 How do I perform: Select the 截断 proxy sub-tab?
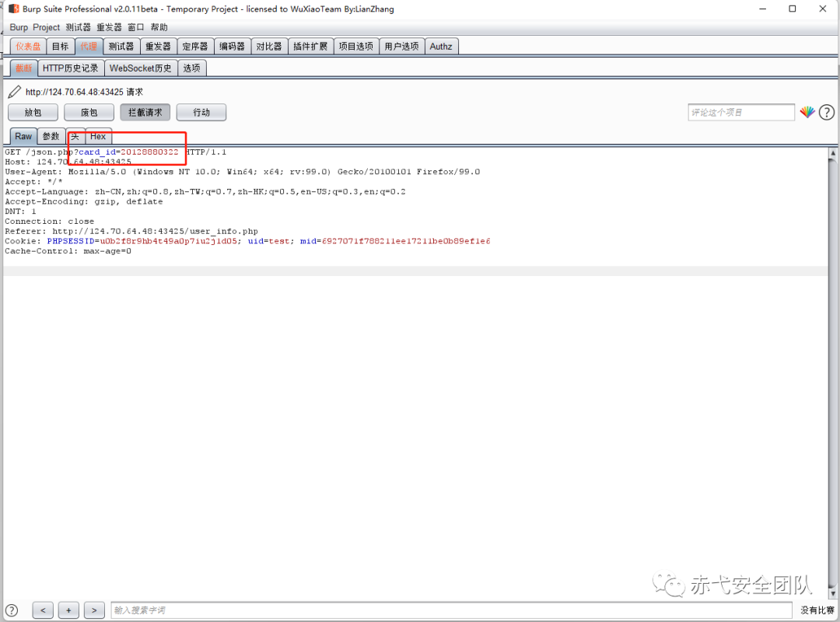[x=23, y=68]
